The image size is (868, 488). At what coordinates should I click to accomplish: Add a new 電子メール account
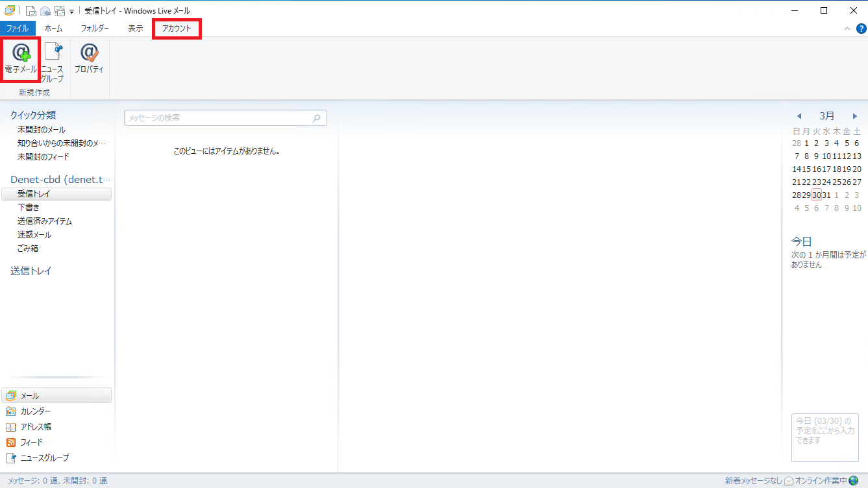coord(21,60)
